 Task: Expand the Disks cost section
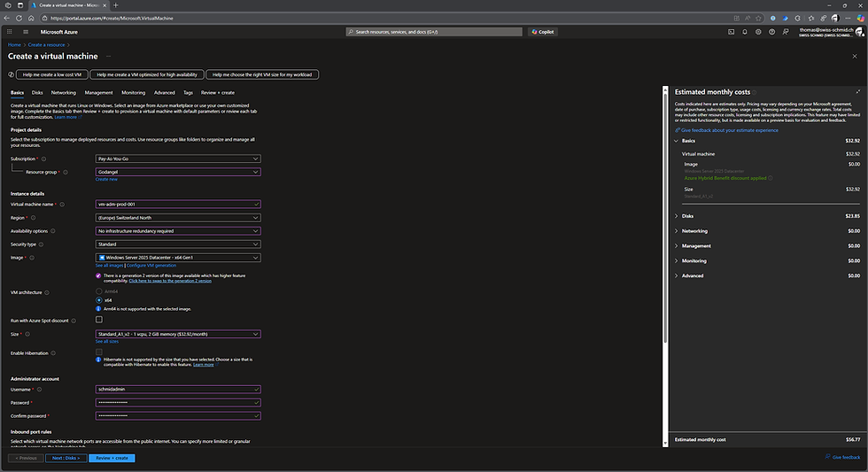(x=676, y=216)
